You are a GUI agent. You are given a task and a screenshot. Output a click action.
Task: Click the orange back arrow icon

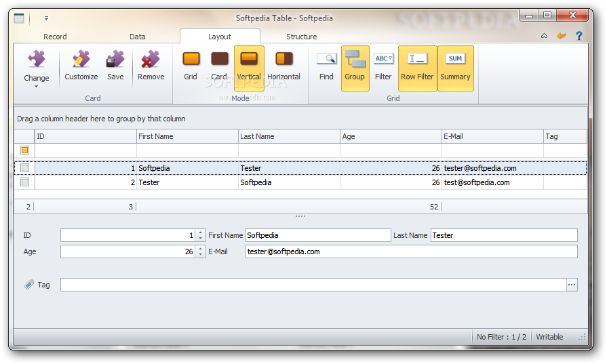point(562,36)
